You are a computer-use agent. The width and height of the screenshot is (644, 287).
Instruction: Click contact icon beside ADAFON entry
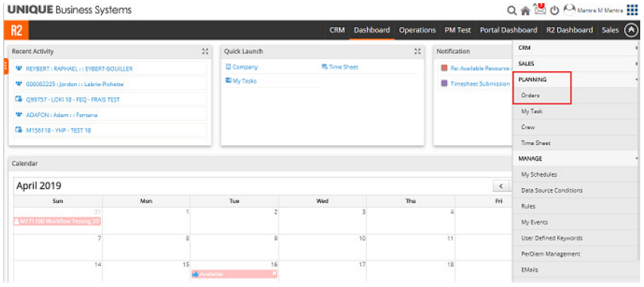(19, 115)
